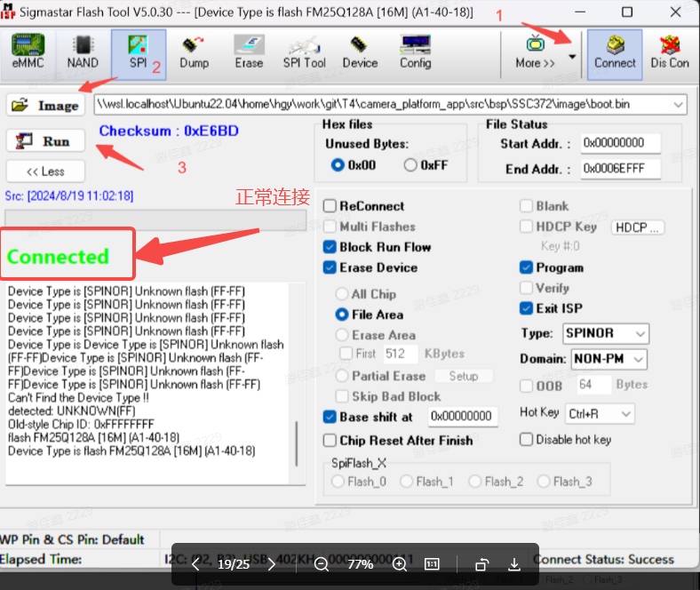Zoom out in the image viewer
The height and width of the screenshot is (590, 700).
coord(321,564)
